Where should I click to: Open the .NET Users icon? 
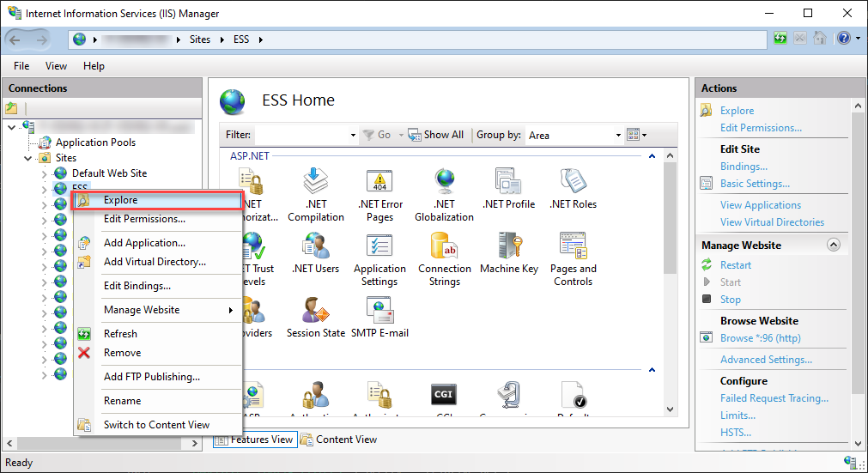coord(316,245)
